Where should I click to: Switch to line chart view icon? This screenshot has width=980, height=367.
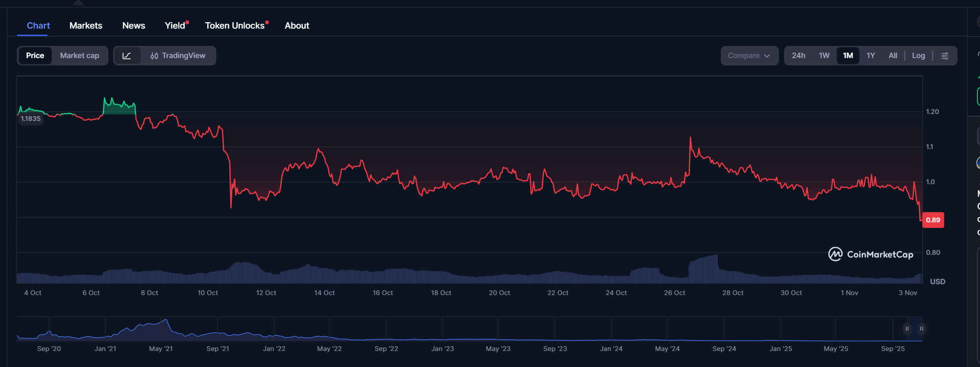tap(127, 56)
